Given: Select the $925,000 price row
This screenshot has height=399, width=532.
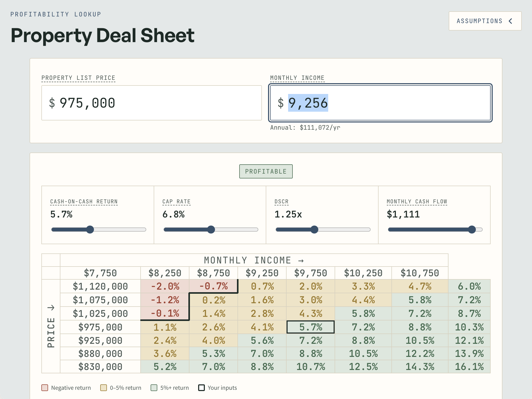Looking at the screenshot, I should pyautogui.click(x=100, y=340).
